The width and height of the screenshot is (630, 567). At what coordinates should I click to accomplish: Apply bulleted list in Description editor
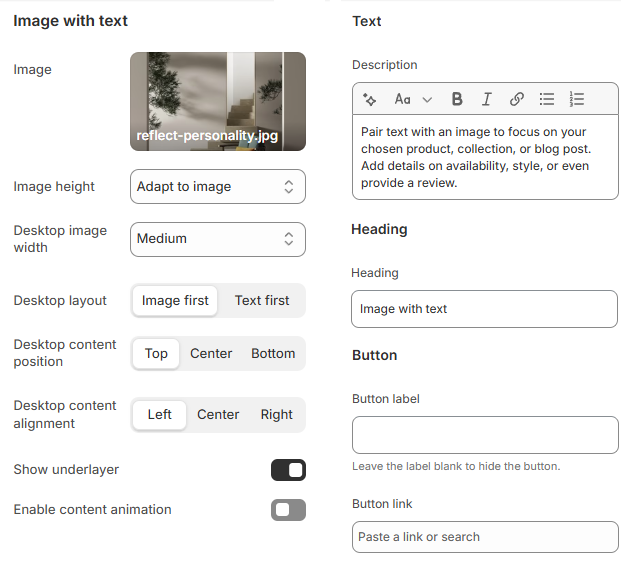click(x=547, y=99)
